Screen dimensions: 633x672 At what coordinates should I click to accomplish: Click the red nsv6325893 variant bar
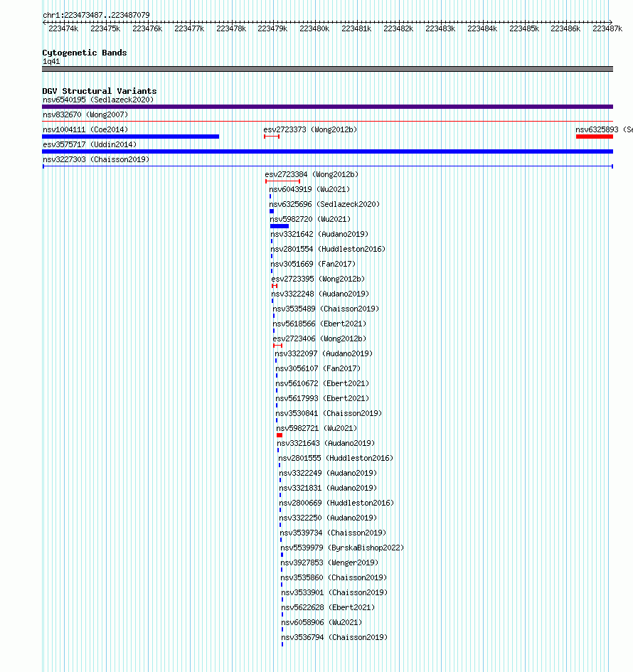point(595,137)
